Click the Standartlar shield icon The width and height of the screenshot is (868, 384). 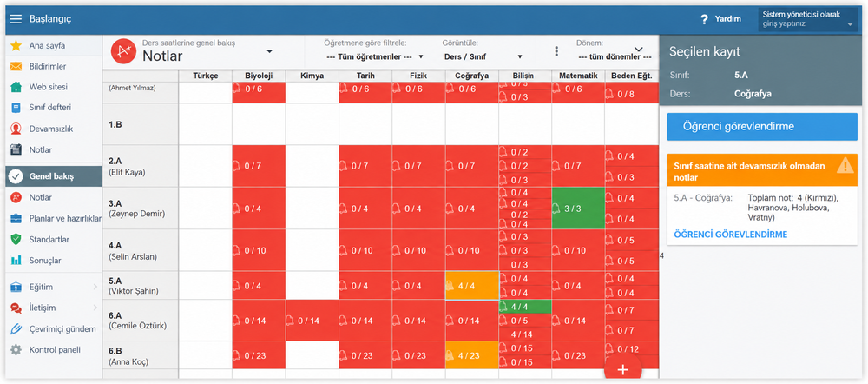coord(16,240)
